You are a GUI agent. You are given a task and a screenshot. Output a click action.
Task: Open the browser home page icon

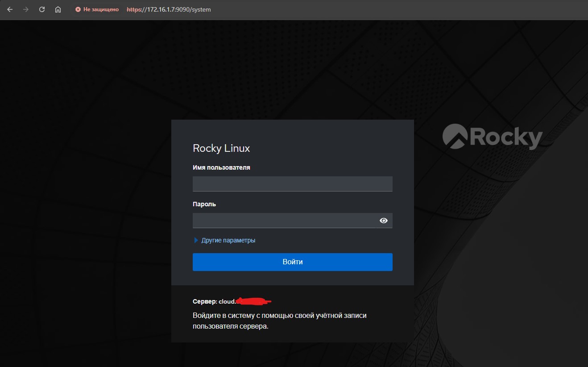(x=58, y=9)
